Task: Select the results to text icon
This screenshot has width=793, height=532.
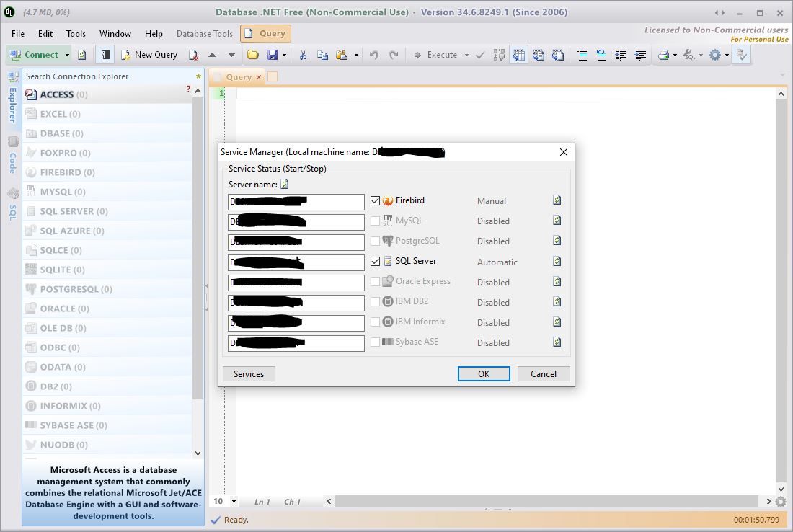Action: (x=539, y=55)
